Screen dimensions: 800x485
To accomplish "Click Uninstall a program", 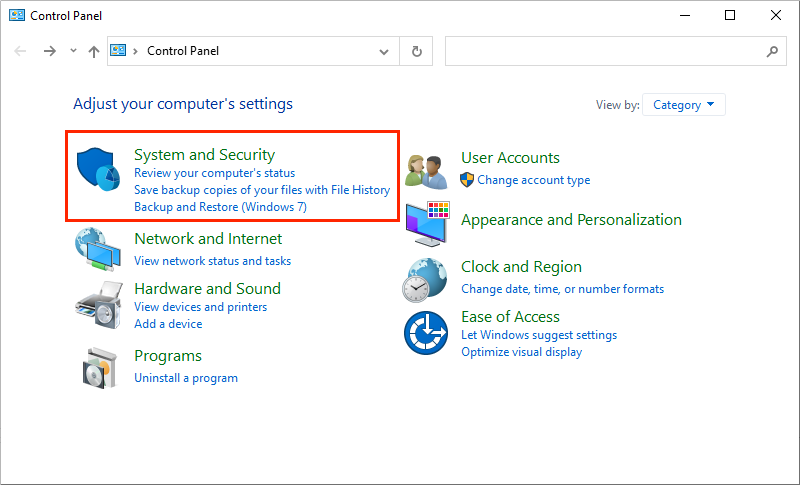I will coord(186,378).
